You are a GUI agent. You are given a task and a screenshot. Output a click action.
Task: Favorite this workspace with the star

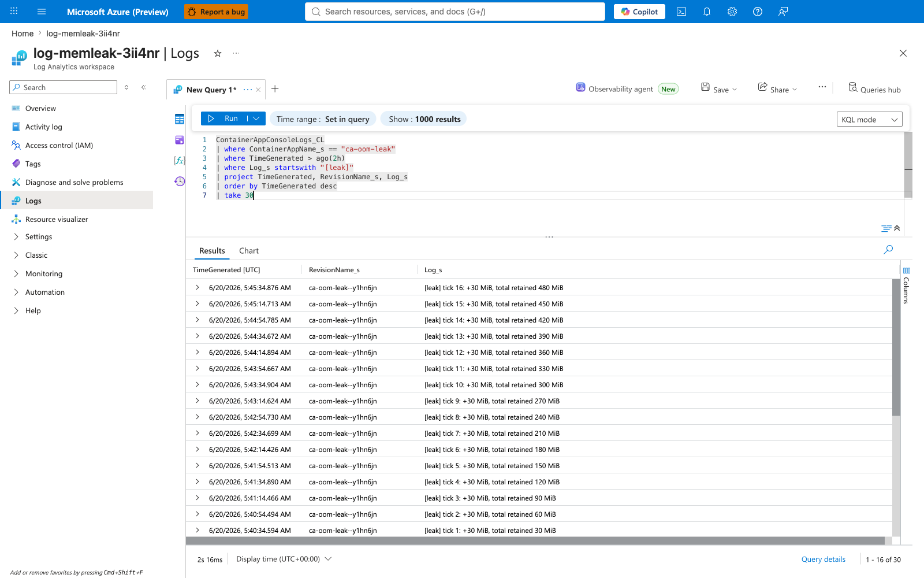pos(218,53)
